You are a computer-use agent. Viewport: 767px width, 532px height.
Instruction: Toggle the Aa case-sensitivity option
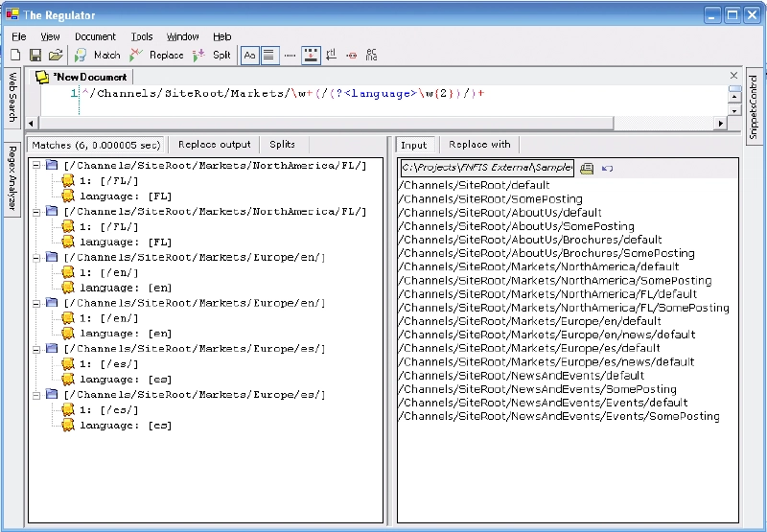coord(249,56)
